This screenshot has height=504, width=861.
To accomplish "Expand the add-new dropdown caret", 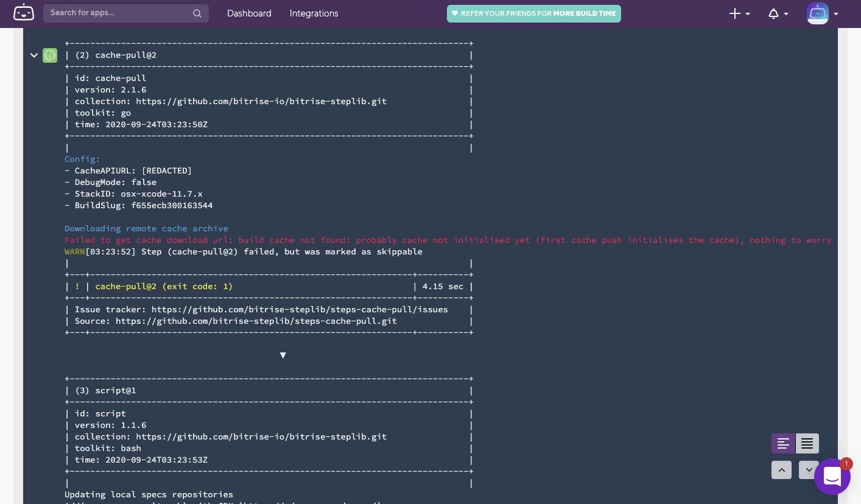I will pyautogui.click(x=748, y=14).
